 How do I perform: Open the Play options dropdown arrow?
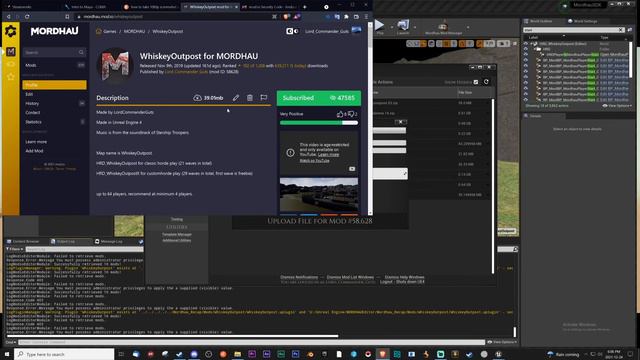click(392, 27)
